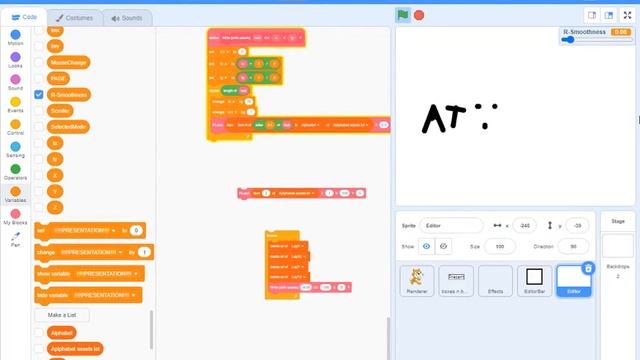Uncheck the R-Smoothness variable checkbox
This screenshot has width=640, height=360.
pyautogui.click(x=39, y=95)
